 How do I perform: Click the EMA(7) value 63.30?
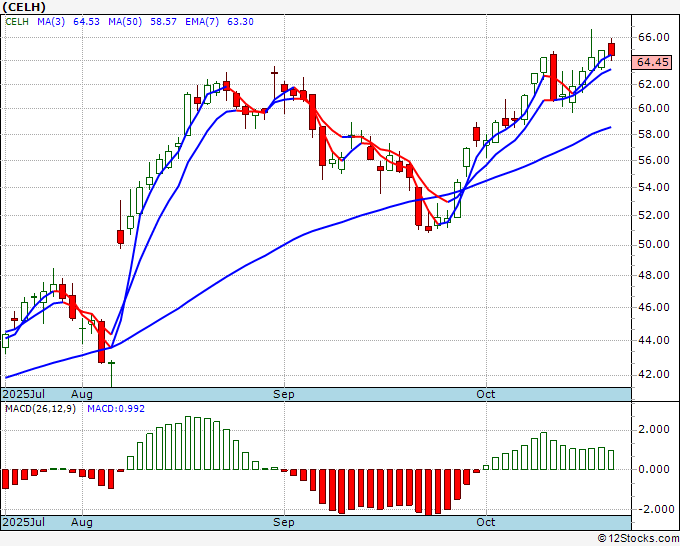click(x=240, y=22)
